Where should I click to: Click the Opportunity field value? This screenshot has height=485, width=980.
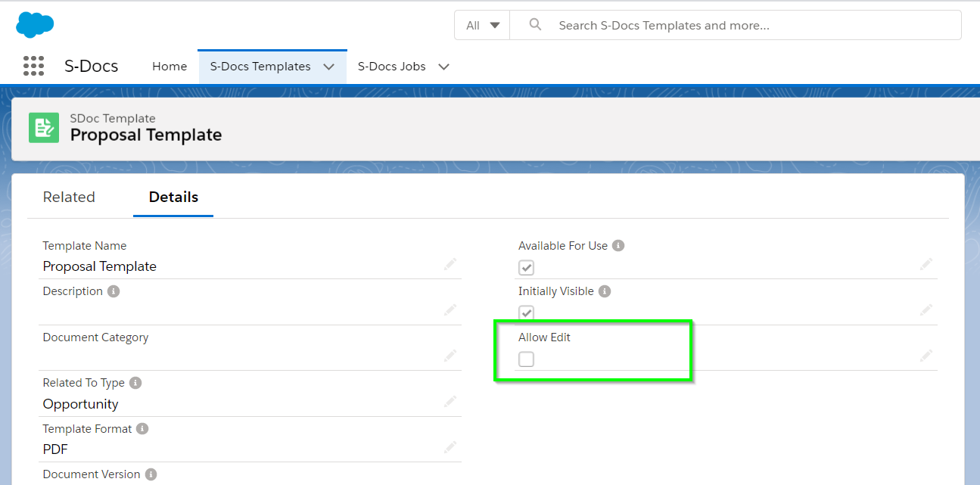click(81, 404)
